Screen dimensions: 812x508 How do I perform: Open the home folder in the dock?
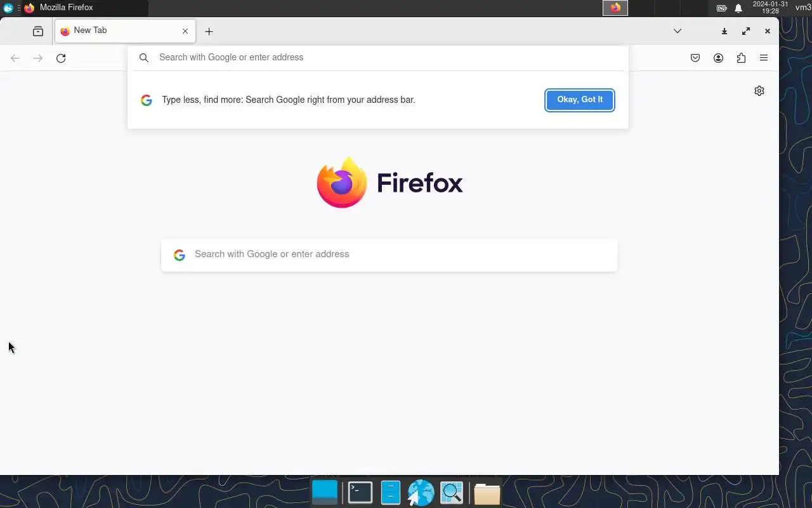tap(487, 493)
